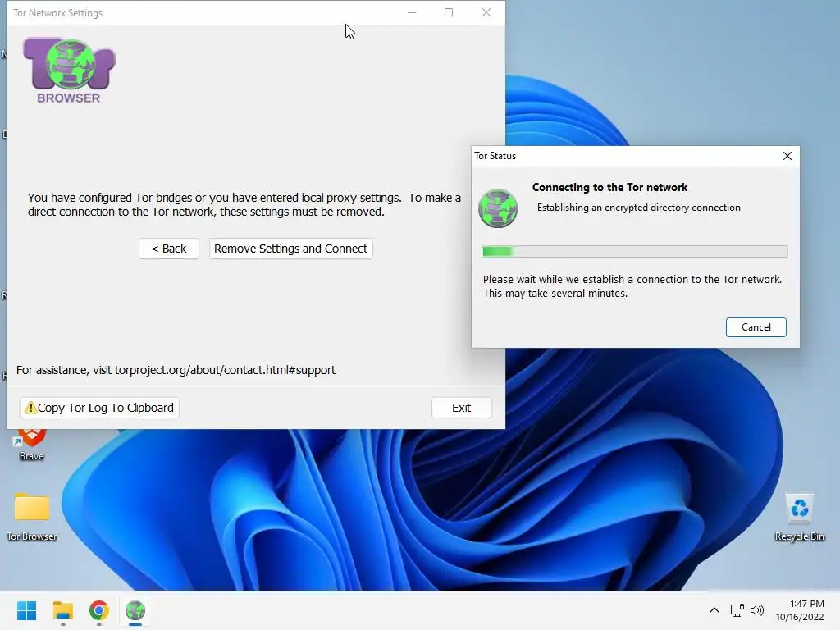This screenshot has height=630, width=840.
Task: Cancel the Tor network connection
Action: pyautogui.click(x=756, y=327)
